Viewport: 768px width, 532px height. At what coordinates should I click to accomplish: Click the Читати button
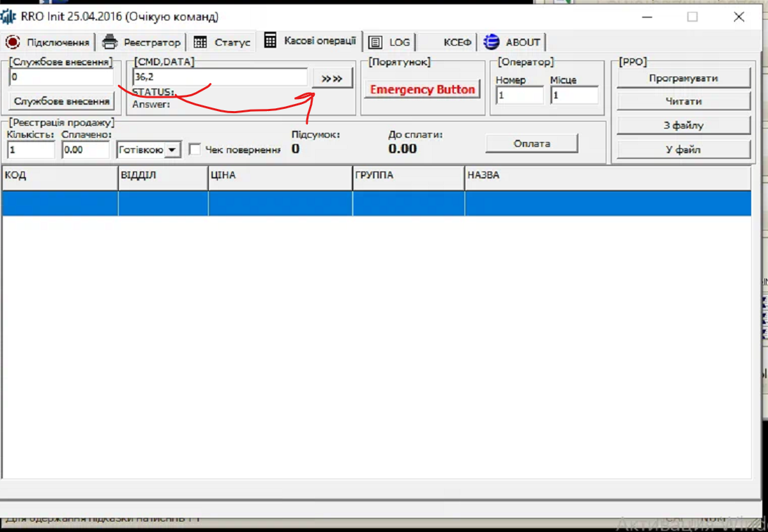(683, 101)
